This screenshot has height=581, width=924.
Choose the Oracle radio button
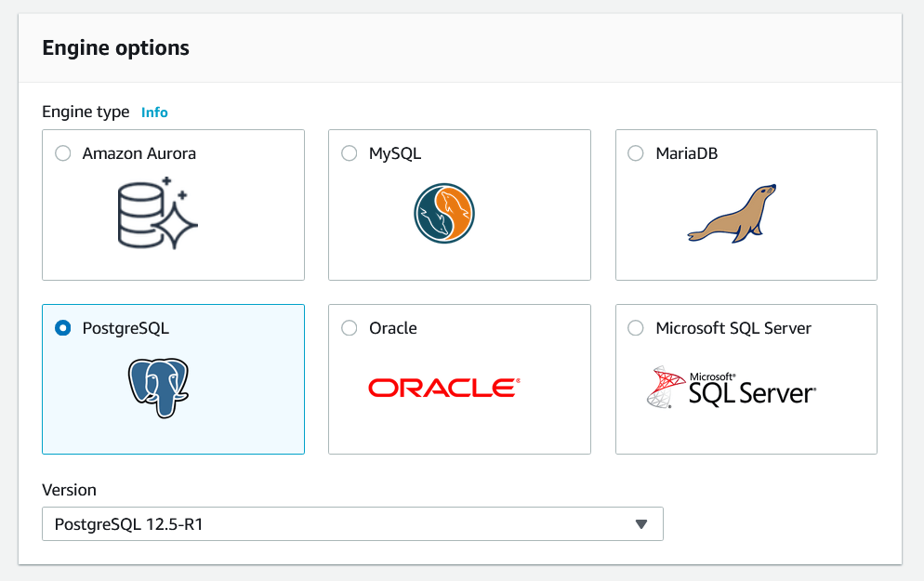(350, 327)
